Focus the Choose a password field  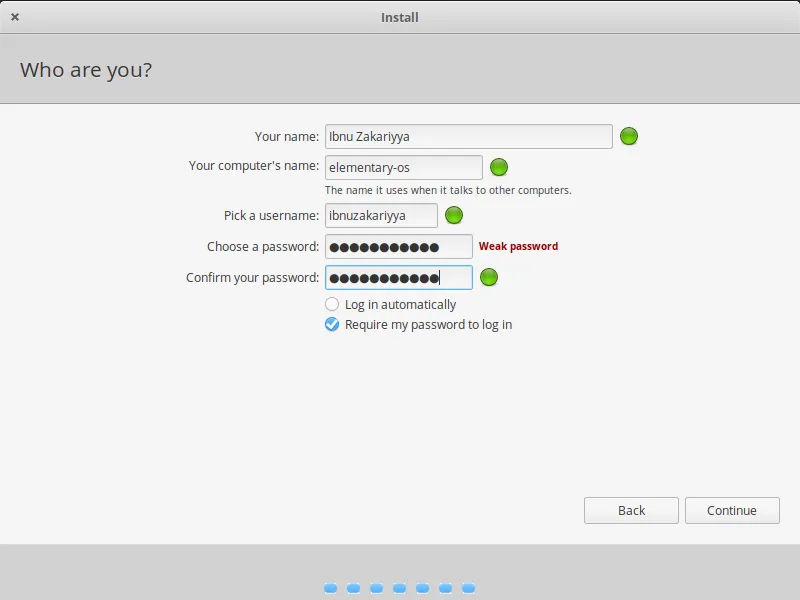[398, 247]
